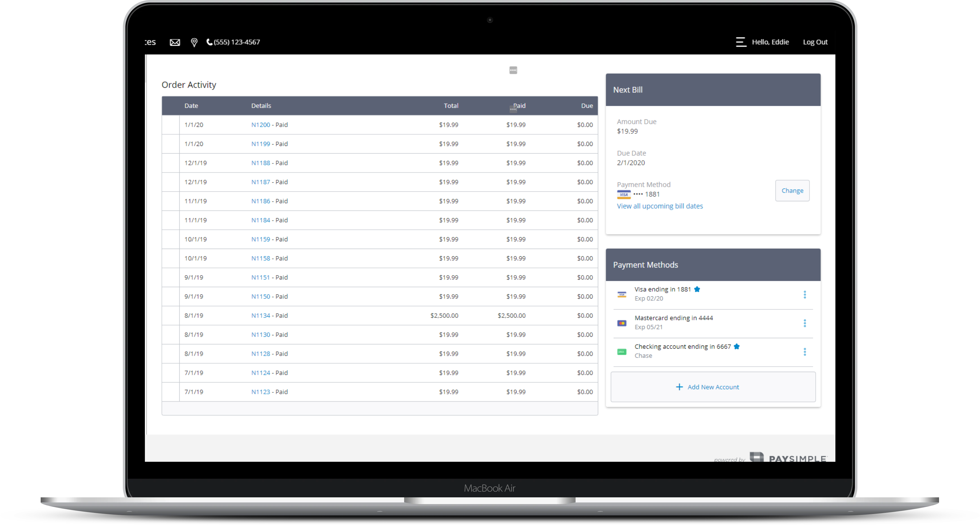Open View all upcoming bill dates link
The width and height of the screenshot is (980, 525).
click(660, 206)
